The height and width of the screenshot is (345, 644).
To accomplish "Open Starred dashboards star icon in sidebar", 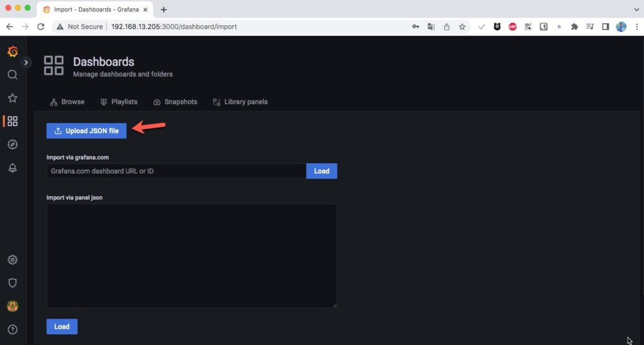I will point(13,97).
